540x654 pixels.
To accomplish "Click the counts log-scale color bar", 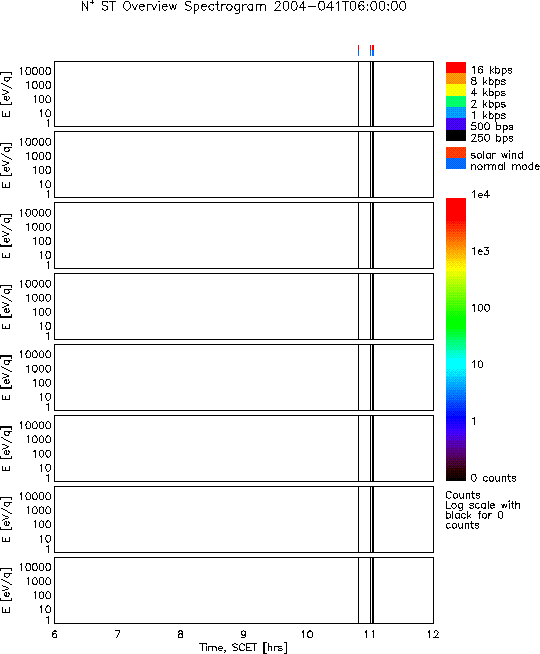I will tap(456, 340).
